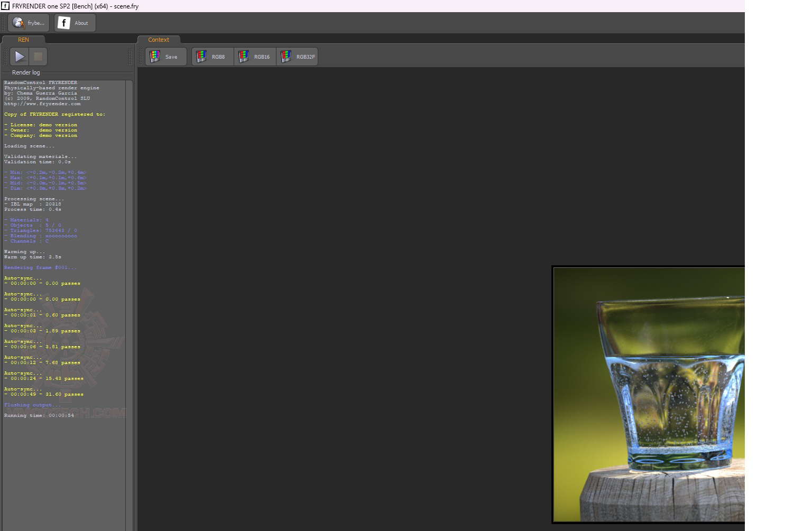
Task: Choose RGB8 output format
Action: tap(213, 57)
